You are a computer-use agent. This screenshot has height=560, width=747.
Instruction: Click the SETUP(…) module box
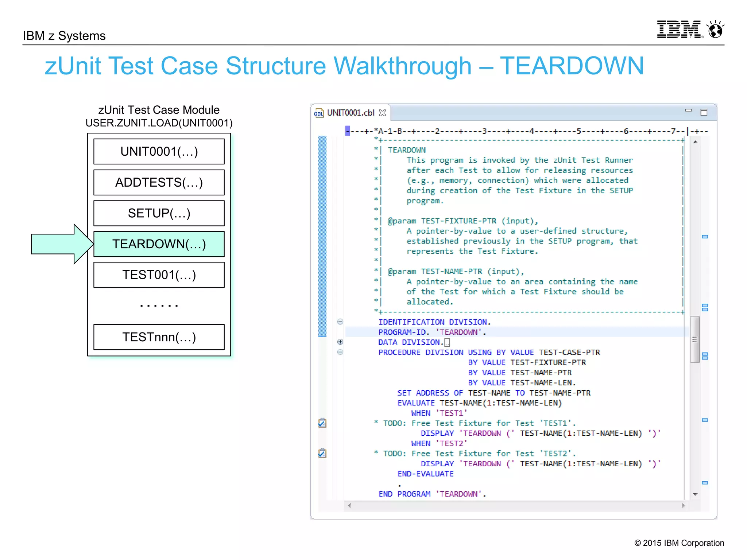159,213
